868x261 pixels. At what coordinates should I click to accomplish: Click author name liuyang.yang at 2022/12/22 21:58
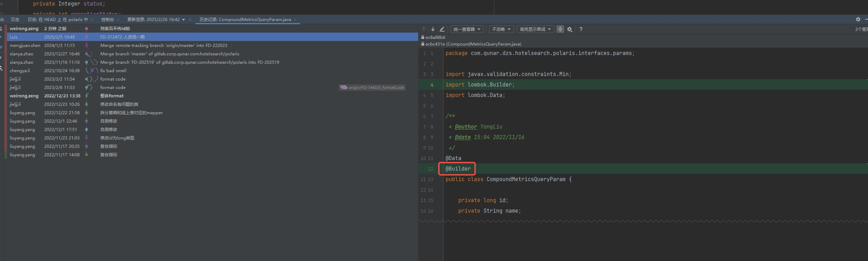point(22,113)
